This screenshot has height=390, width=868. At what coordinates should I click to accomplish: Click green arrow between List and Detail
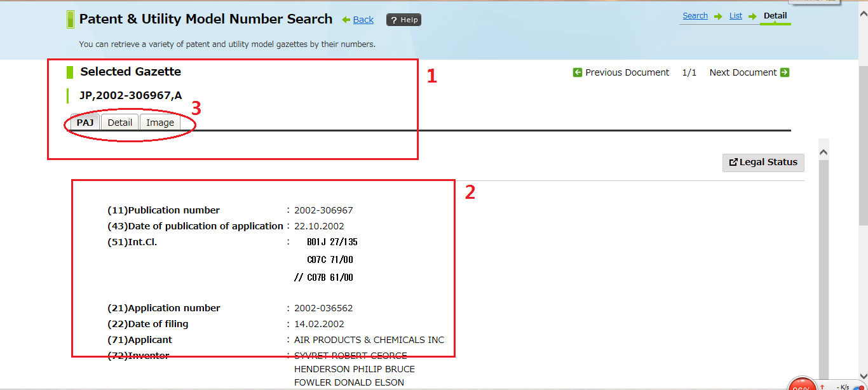pyautogui.click(x=752, y=17)
